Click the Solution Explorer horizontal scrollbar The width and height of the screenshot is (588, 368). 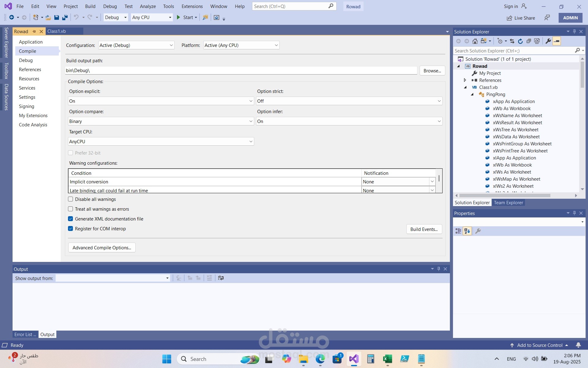tap(505, 195)
